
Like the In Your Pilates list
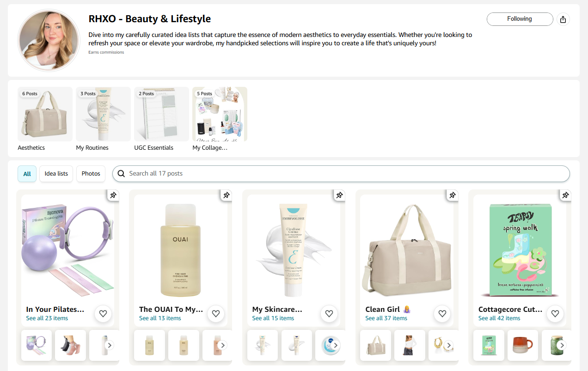click(103, 314)
